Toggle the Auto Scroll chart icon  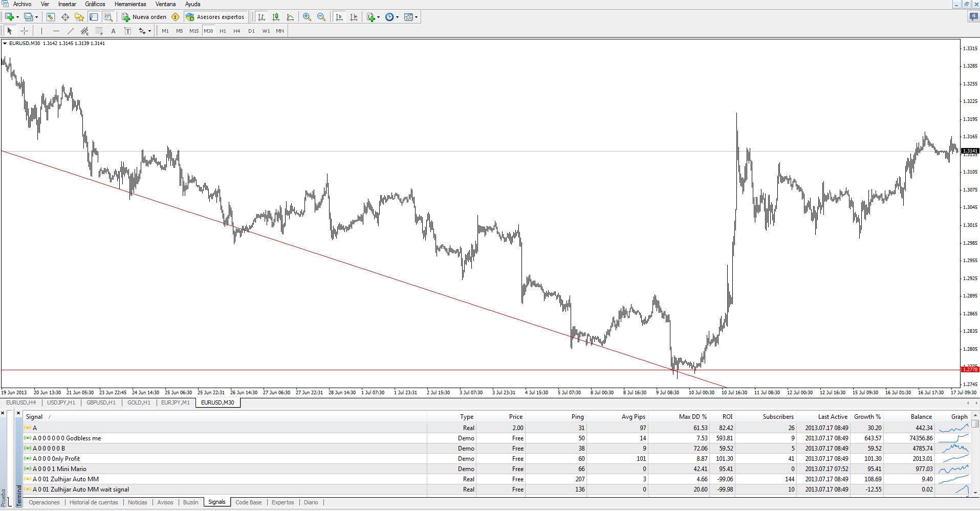339,17
